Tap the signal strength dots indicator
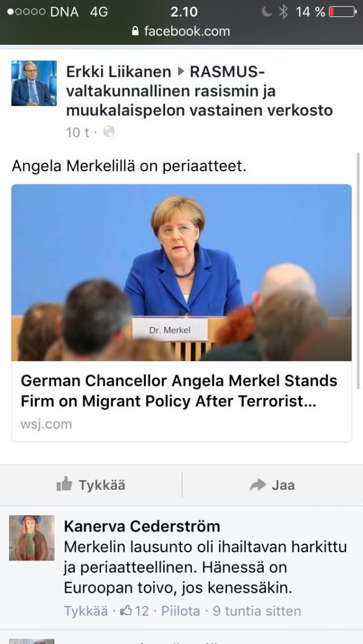This screenshot has width=363, height=644. coord(26,12)
